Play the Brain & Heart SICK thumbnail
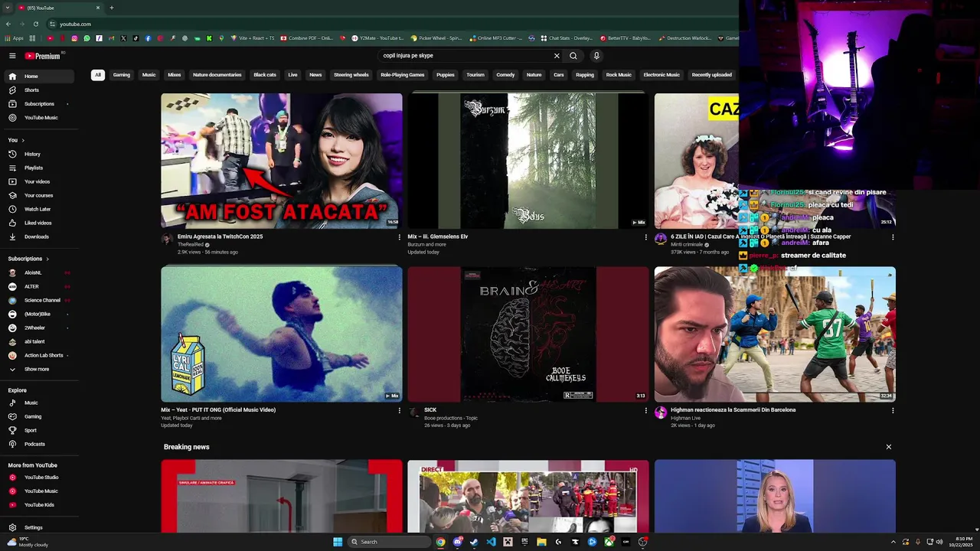 point(528,334)
